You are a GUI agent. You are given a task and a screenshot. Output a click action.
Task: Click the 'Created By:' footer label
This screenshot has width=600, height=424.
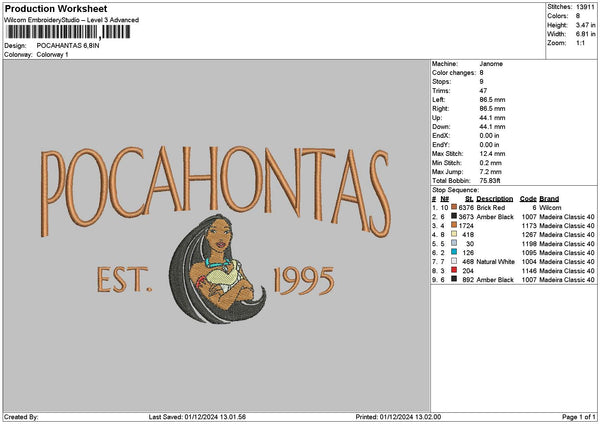21,417
